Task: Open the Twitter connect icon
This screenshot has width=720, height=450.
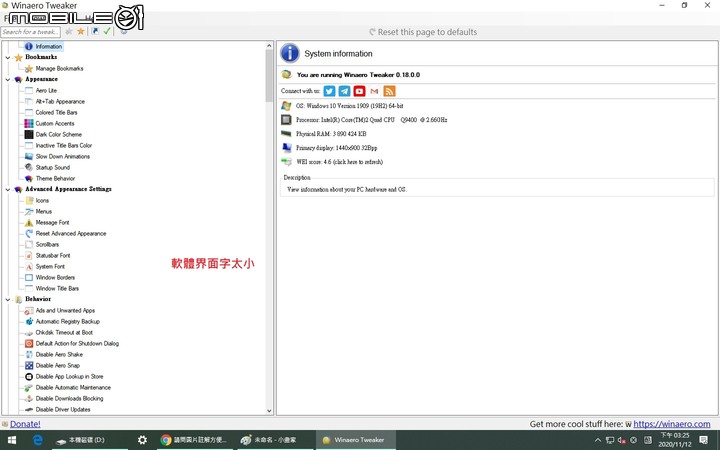Action: click(329, 91)
